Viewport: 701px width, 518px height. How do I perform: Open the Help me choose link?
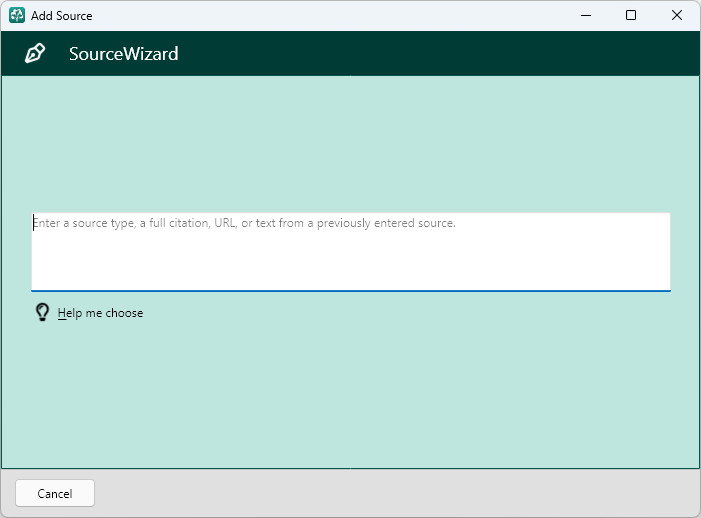(x=100, y=313)
